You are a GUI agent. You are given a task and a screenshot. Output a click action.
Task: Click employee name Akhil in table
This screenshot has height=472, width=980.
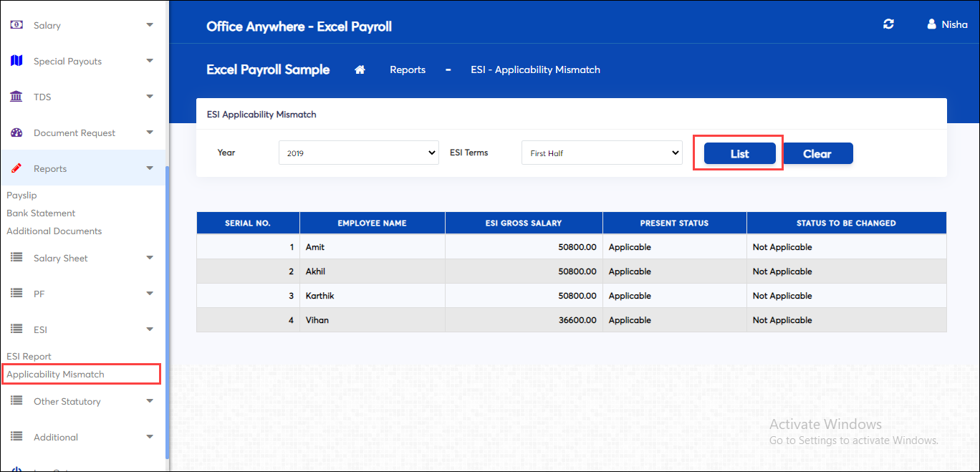point(316,271)
